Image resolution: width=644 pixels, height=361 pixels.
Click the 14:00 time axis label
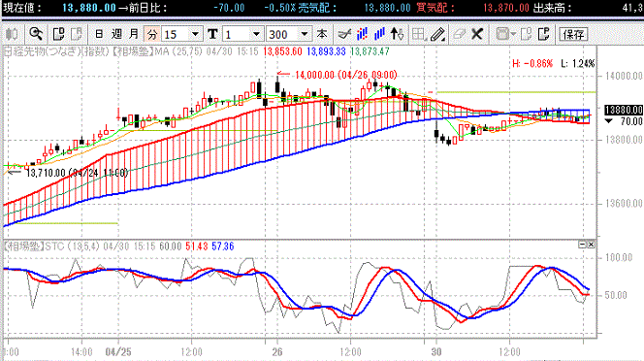(x=81, y=352)
